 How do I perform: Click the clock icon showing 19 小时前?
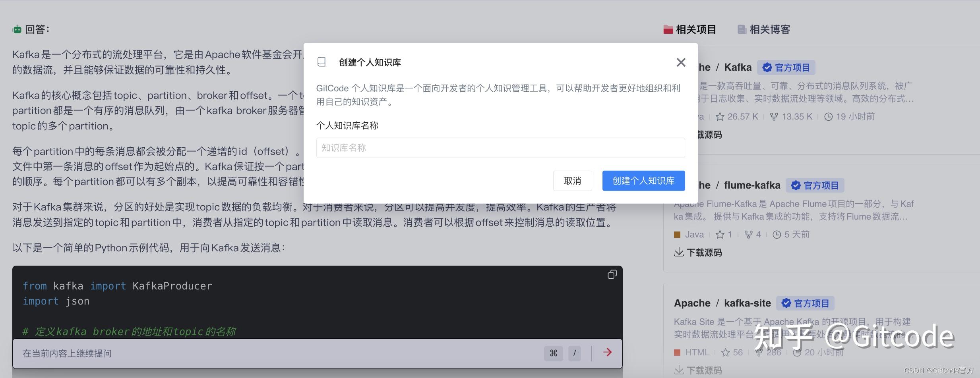[828, 116]
